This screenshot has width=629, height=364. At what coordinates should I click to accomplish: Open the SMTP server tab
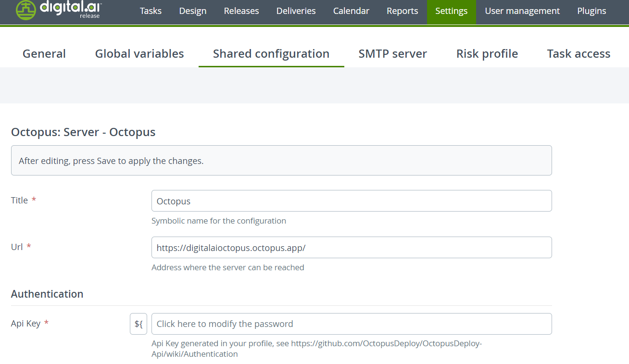pyautogui.click(x=393, y=54)
